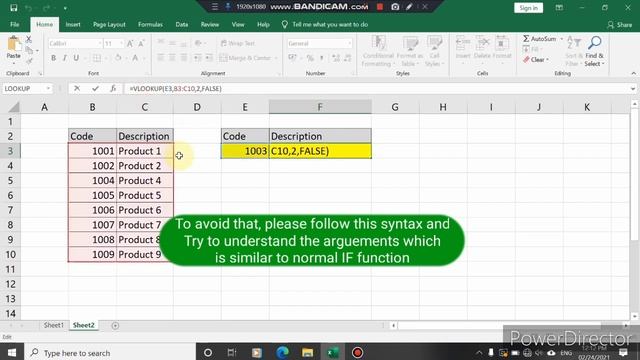Switch to the Sheet1 tab
Screen dimensions: 640x360
[x=54, y=325]
